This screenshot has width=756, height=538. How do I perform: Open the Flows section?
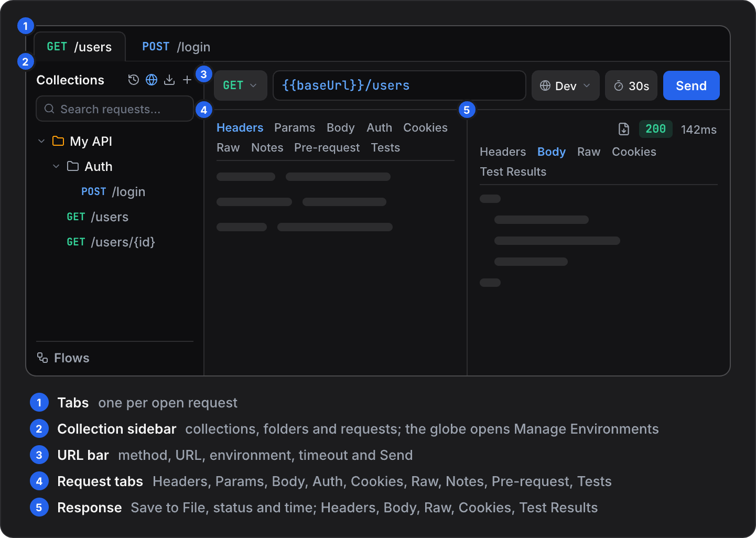(63, 358)
